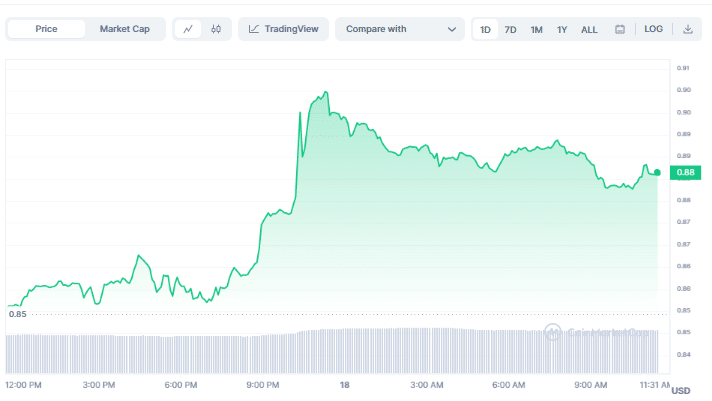Click the 6:00 PM time axis label
The height and width of the screenshot is (401, 712).
pos(181,385)
